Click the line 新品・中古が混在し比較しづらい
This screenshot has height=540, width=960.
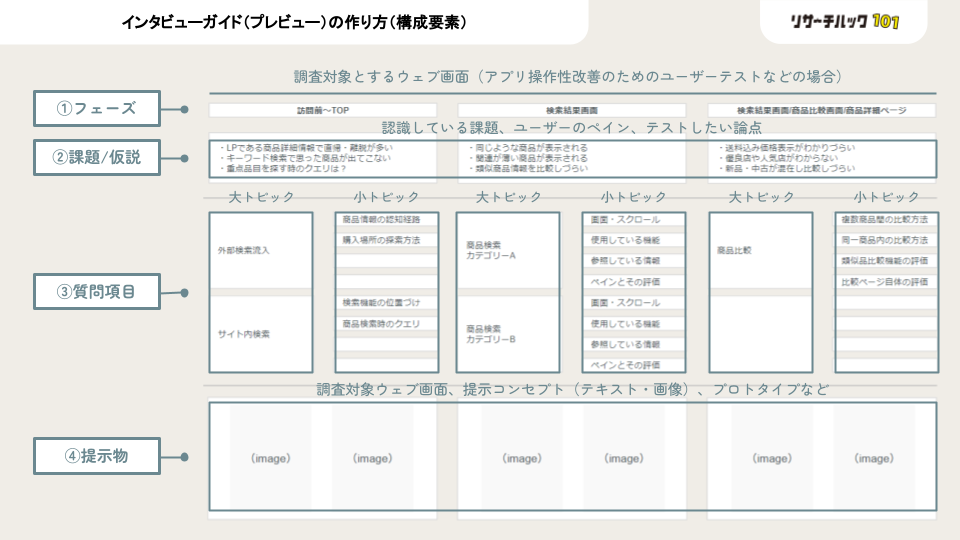coord(787,168)
